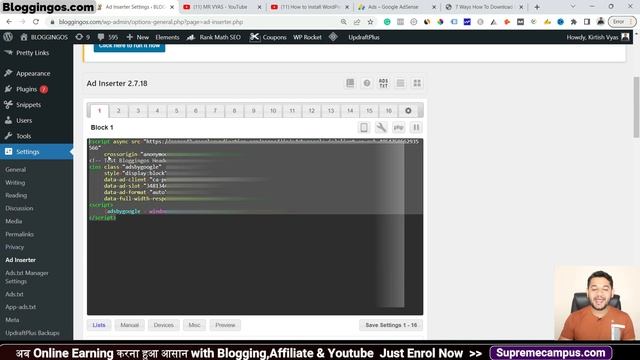Go to Privacy settings submenu

[14, 247]
